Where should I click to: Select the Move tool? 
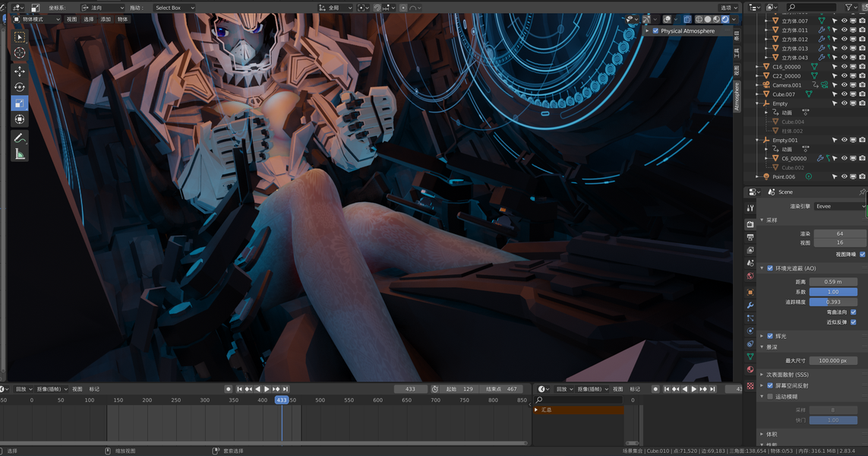tap(20, 71)
